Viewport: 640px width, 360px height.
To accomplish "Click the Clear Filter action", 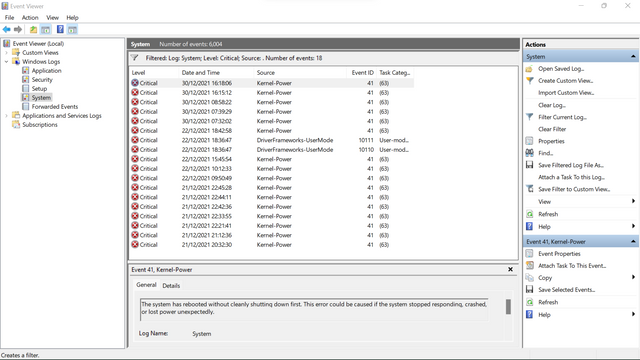I will tap(552, 129).
